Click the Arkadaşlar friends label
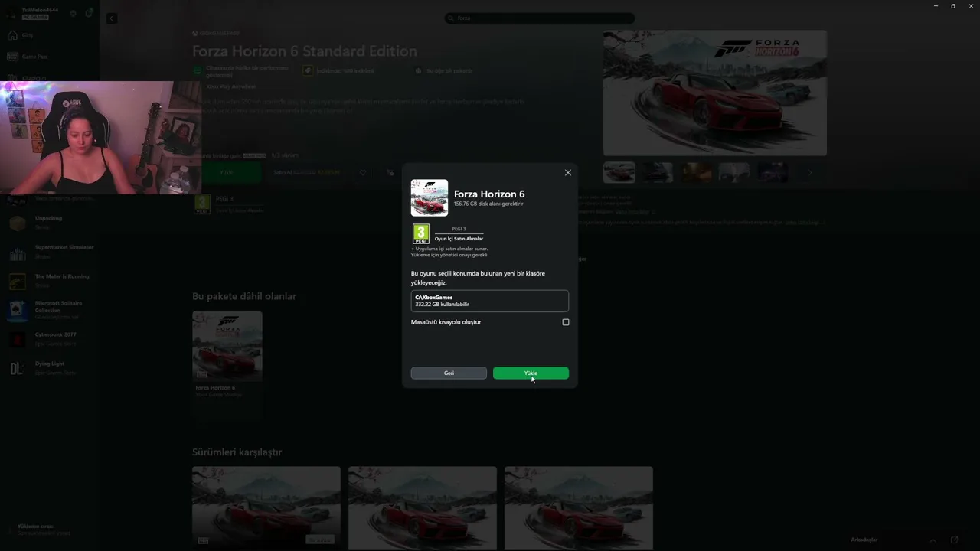 [x=864, y=540]
